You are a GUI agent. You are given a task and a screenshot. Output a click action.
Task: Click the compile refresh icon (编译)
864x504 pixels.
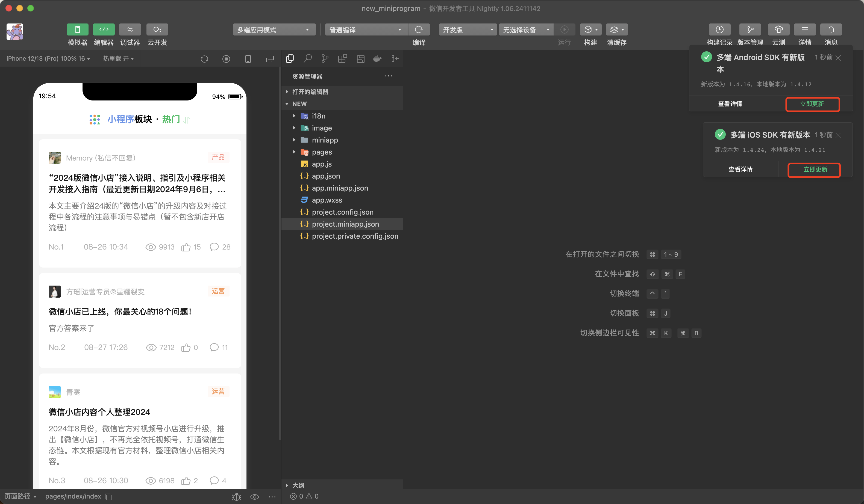(x=419, y=30)
